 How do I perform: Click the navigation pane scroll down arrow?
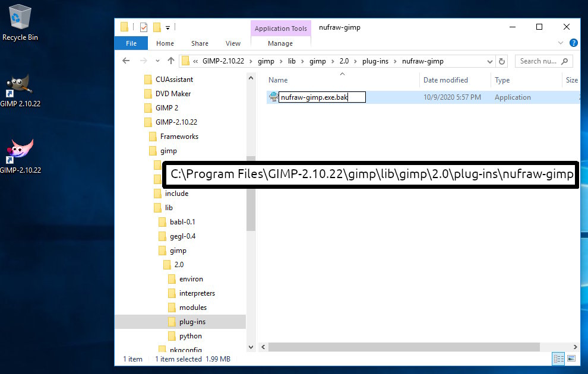point(251,347)
